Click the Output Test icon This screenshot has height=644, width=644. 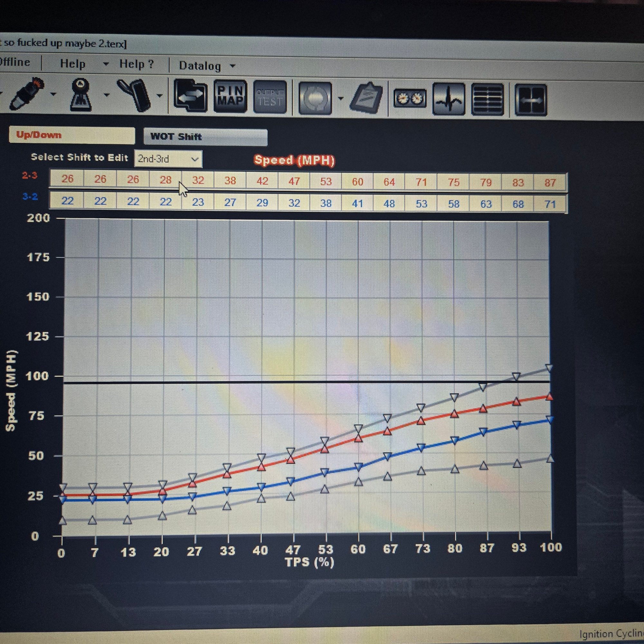click(x=270, y=97)
